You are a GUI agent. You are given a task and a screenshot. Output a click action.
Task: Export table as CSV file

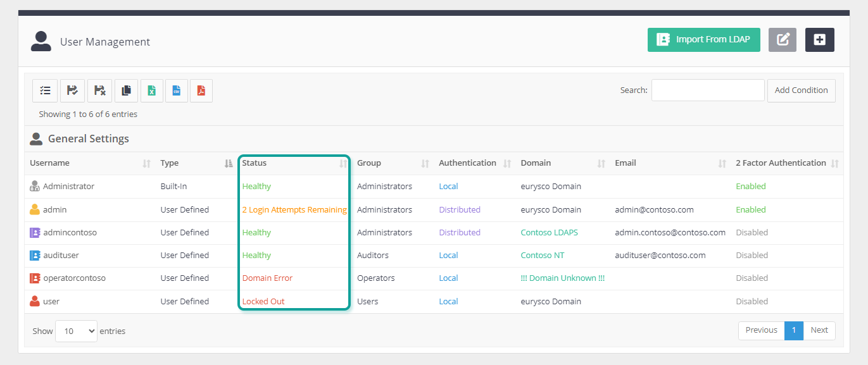pos(177,90)
